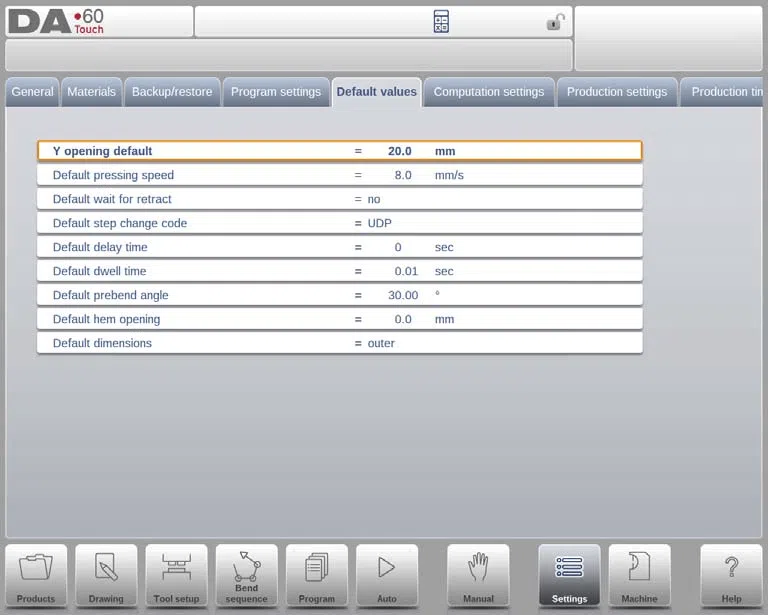Click the 8.0 pressing speed value

[403, 175]
